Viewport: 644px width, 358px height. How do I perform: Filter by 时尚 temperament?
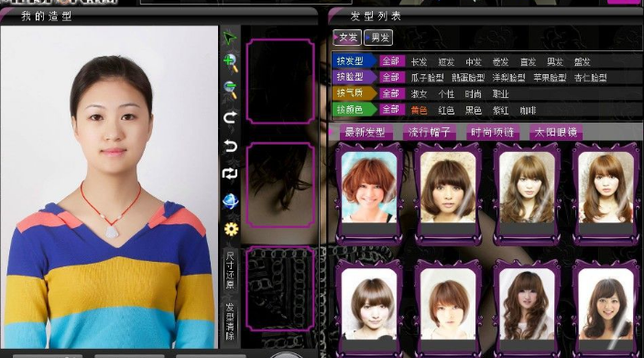tap(473, 94)
